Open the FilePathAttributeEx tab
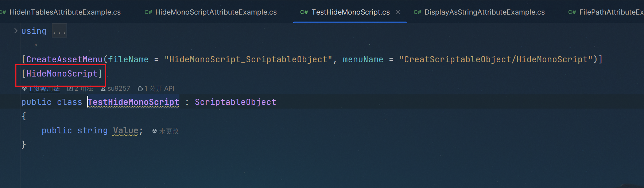The image size is (644, 188). pyautogui.click(x=606, y=12)
